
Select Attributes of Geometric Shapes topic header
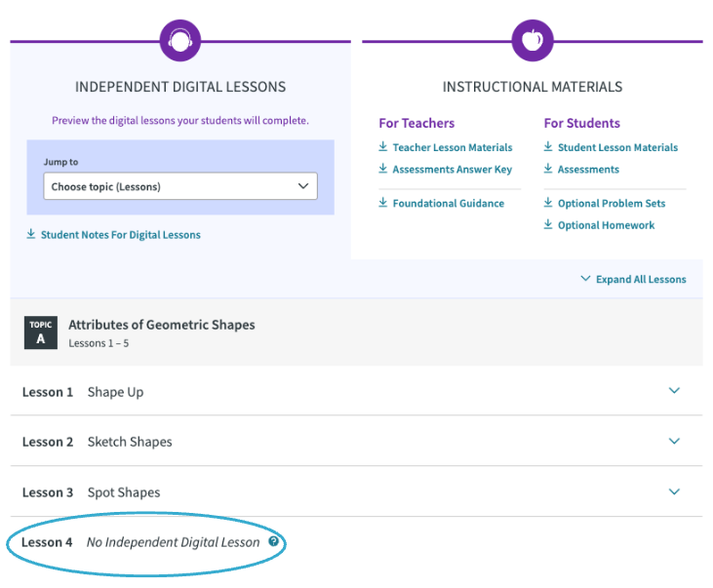[x=356, y=333]
